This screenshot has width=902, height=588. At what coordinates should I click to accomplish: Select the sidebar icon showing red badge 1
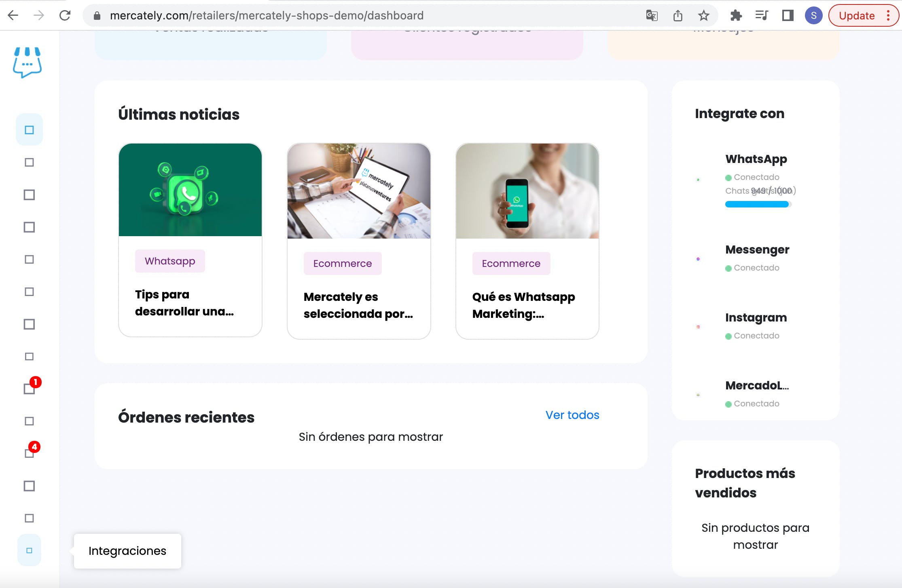point(29,389)
